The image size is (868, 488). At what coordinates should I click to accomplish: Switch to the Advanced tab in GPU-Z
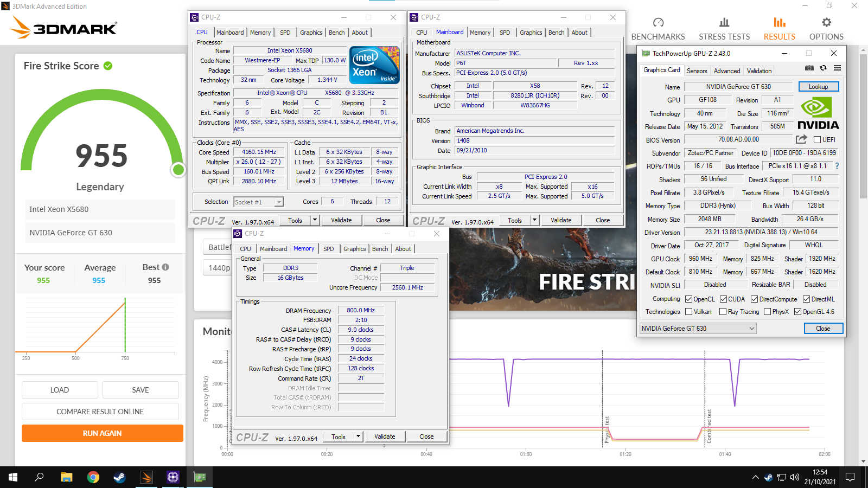[x=727, y=71]
